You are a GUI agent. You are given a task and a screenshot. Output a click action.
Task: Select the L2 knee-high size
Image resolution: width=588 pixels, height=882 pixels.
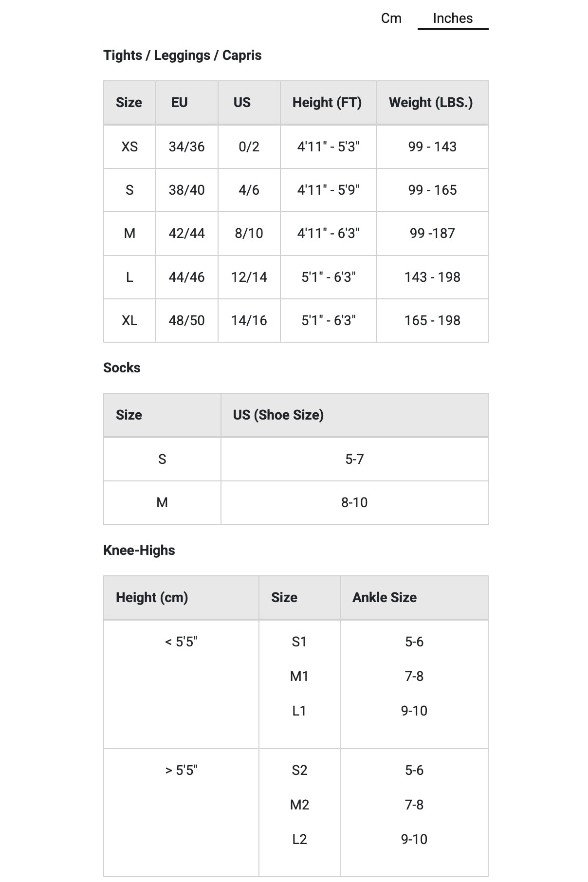pyautogui.click(x=299, y=840)
